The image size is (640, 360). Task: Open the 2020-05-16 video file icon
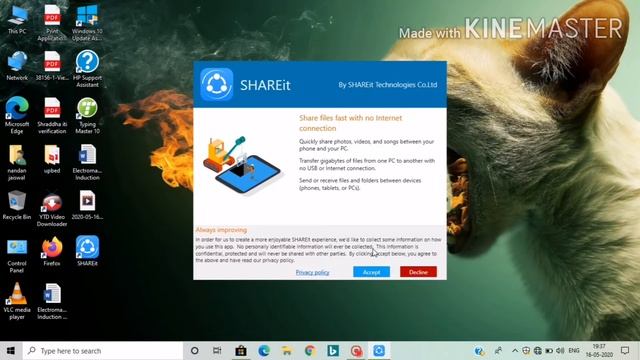(x=87, y=205)
